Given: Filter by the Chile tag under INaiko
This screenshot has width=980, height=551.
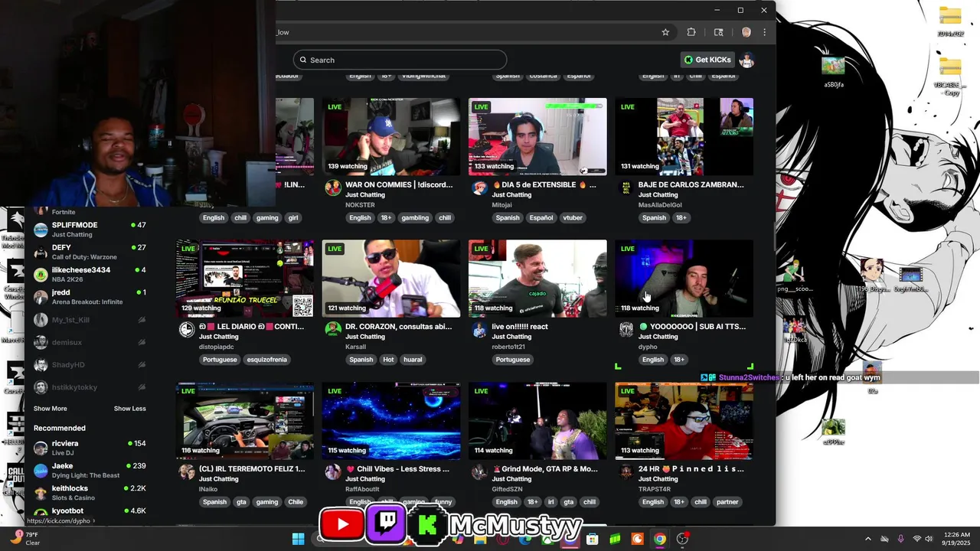Looking at the screenshot, I should [x=296, y=502].
